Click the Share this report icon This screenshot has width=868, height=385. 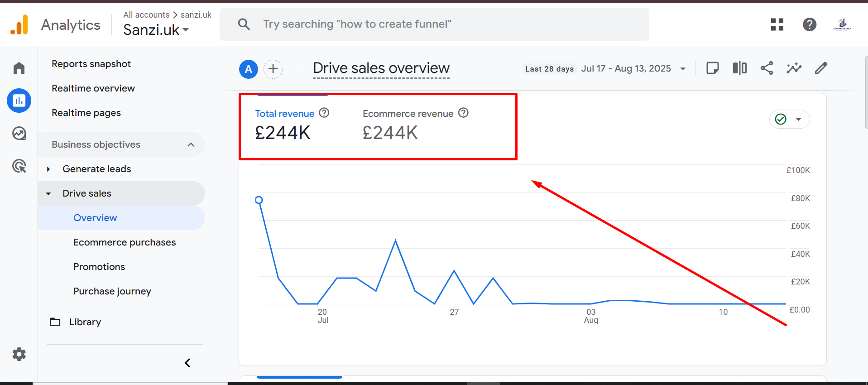(767, 68)
